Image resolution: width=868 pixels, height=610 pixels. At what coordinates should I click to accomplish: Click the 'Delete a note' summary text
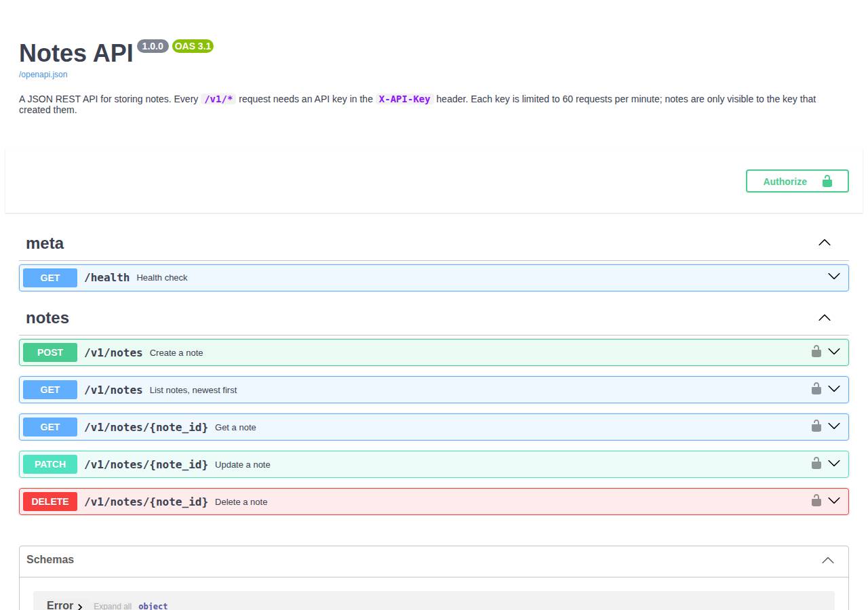(241, 502)
